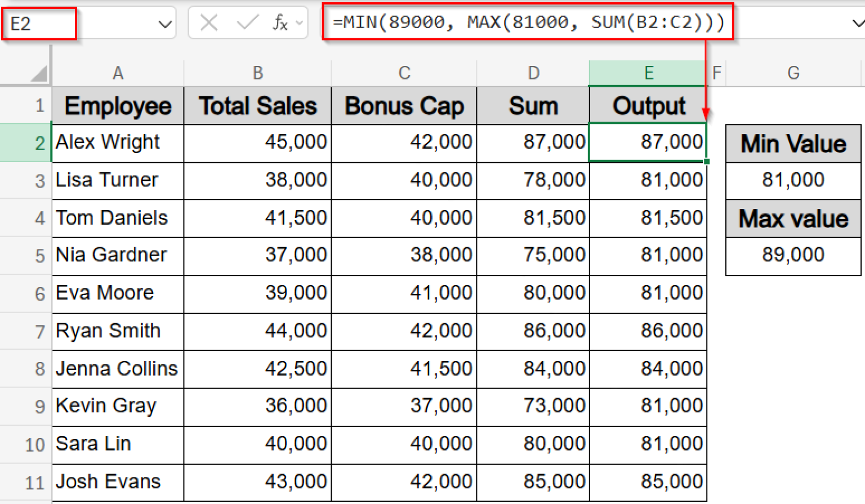This screenshot has height=504, width=865.
Task: Click the Name Box showing E2
Action: (39, 23)
